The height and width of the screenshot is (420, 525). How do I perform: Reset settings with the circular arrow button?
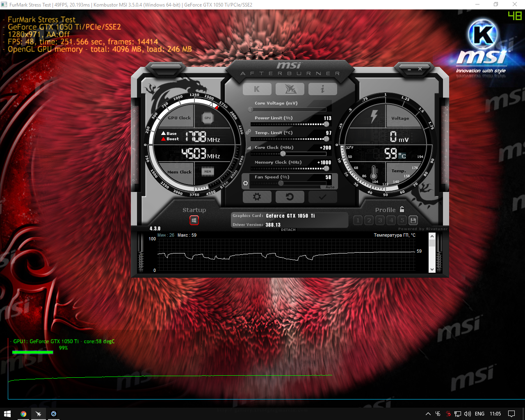[290, 197]
